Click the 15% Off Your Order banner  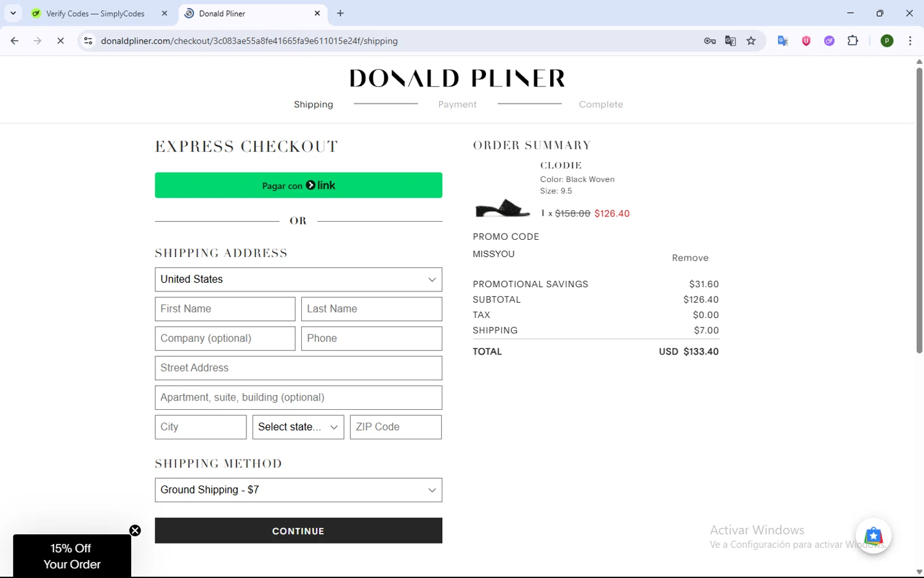point(72,556)
